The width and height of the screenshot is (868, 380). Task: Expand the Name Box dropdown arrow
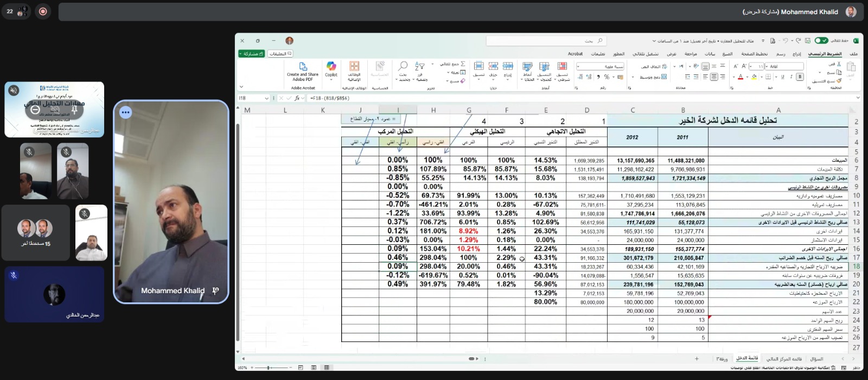point(266,98)
